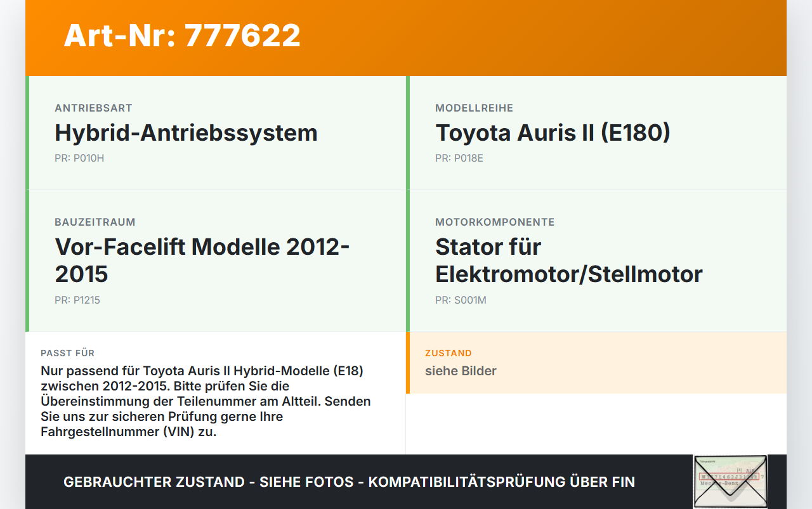Select the BAUZEITRAUM label
This screenshot has height=509, width=812.
coord(95,222)
